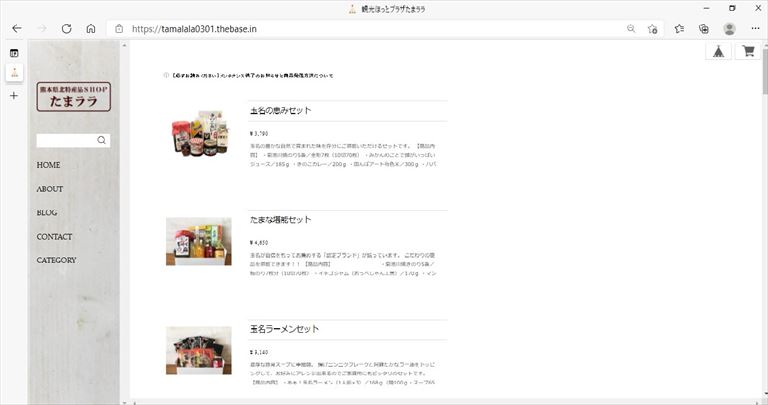Screen dimensions: 768x405
Task: Click the page vertical scrollbar thumb
Action: coord(765,71)
